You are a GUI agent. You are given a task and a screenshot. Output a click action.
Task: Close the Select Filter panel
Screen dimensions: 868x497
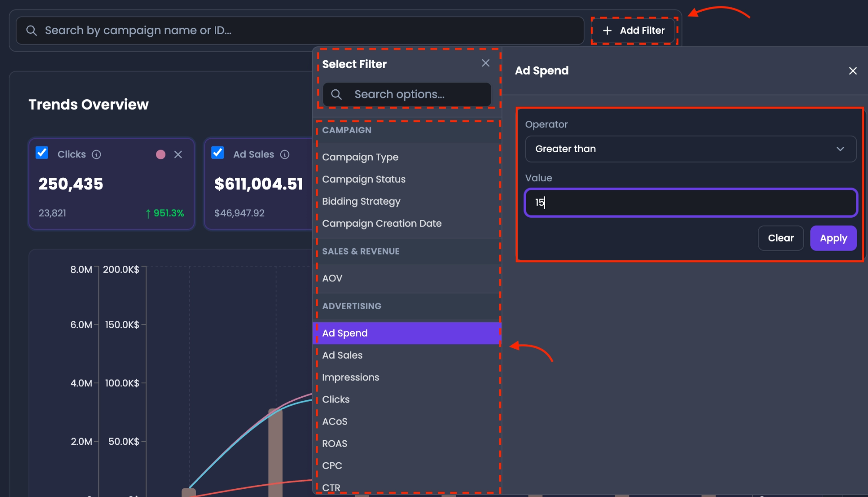486,63
